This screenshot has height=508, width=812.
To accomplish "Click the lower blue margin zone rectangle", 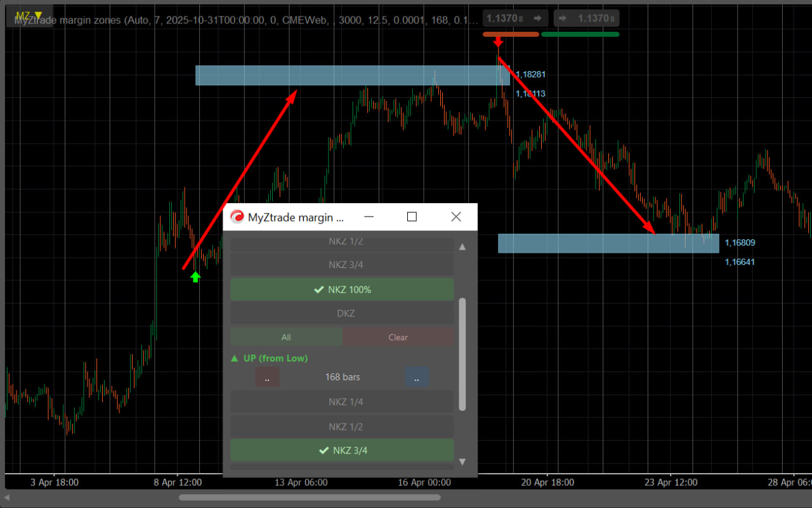I will point(608,243).
